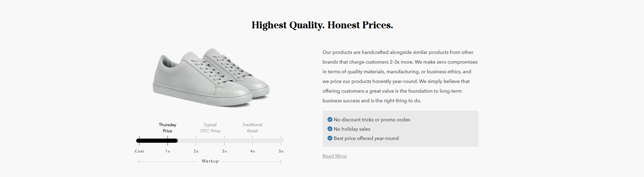The width and height of the screenshot is (644, 177).
Task: Click the left arrowhead of the Markup line
Action: [x=139, y=161]
